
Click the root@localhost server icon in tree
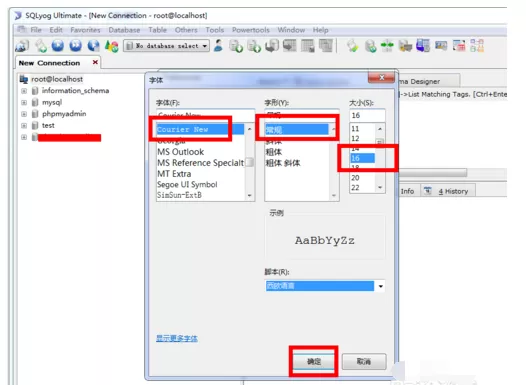pyautogui.click(x=23, y=79)
